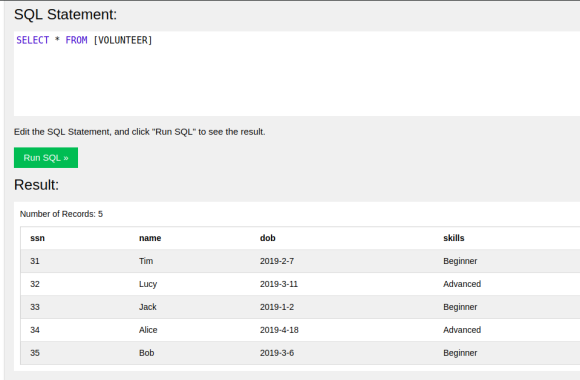580x380 pixels.
Task: Click the name cell Alice
Action: pos(148,330)
